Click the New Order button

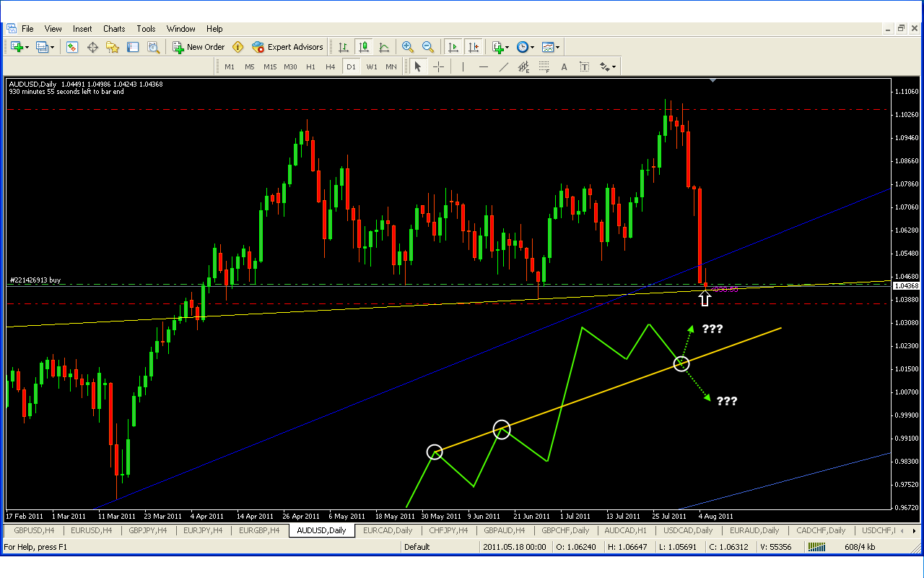[x=199, y=47]
